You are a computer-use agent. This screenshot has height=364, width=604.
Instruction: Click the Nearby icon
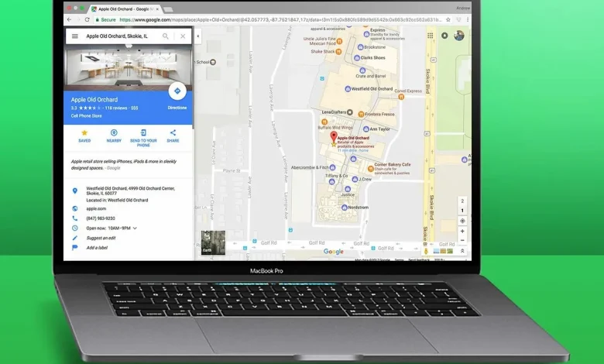(x=114, y=133)
